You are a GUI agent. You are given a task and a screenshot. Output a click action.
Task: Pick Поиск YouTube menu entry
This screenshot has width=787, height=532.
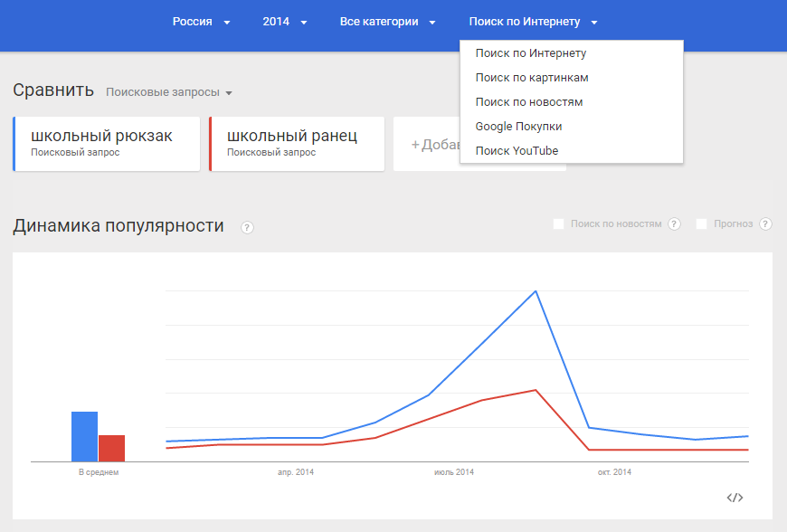[x=517, y=151]
